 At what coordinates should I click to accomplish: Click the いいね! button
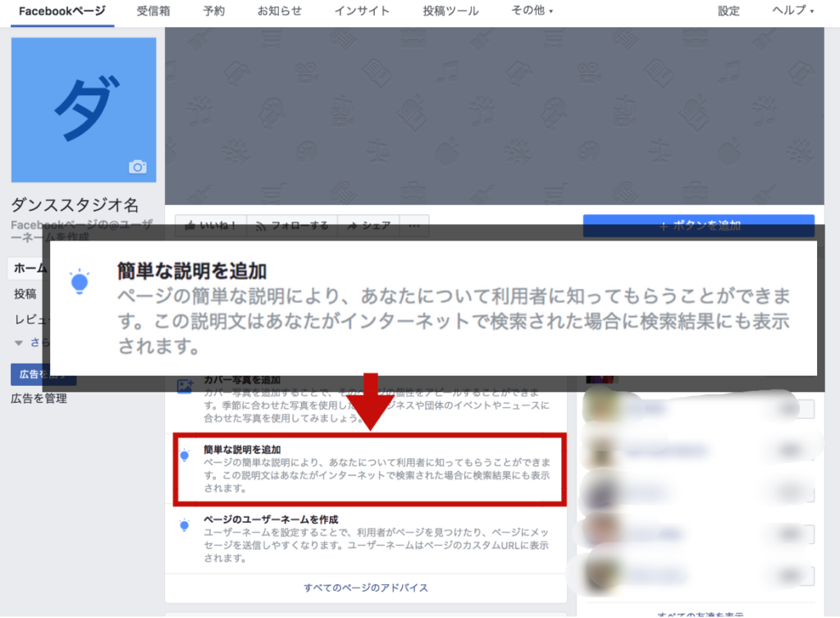click(211, 226)
